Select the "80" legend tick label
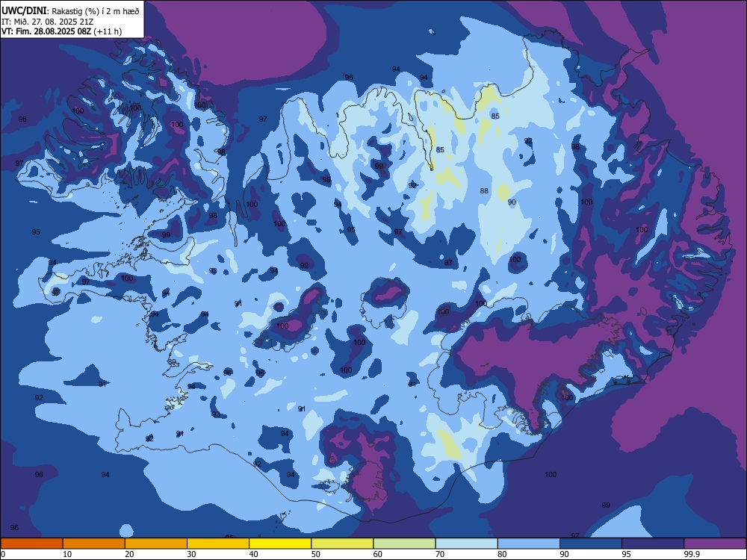Image resolution: width=747 pixels, height=560 pixels. point(502,554)
